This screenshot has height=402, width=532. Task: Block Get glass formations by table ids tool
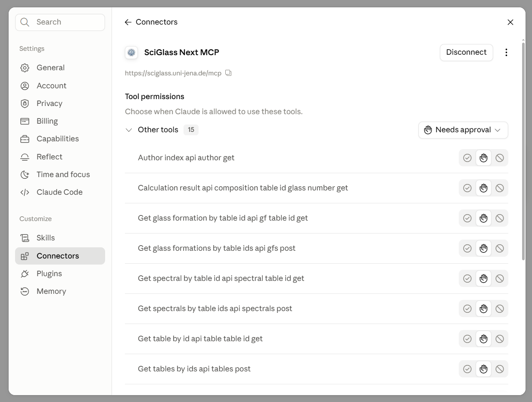click(x=500, y=248)
